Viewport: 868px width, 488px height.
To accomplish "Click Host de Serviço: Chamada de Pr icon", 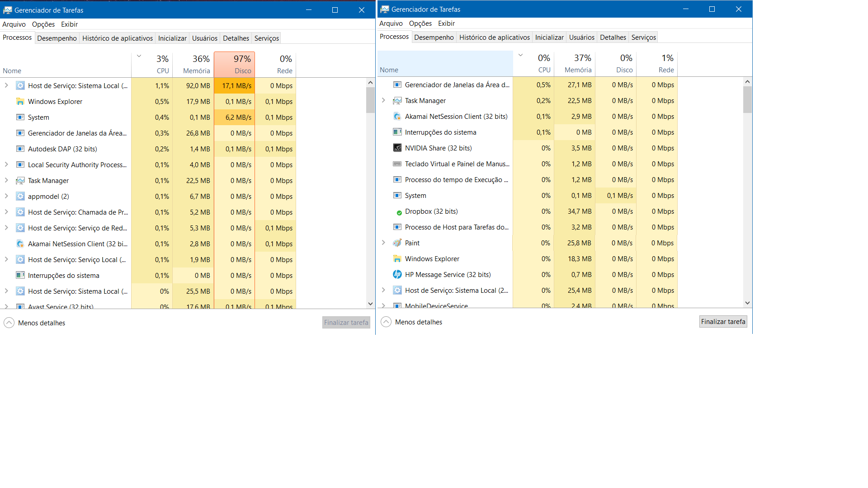I will point(20,212).
